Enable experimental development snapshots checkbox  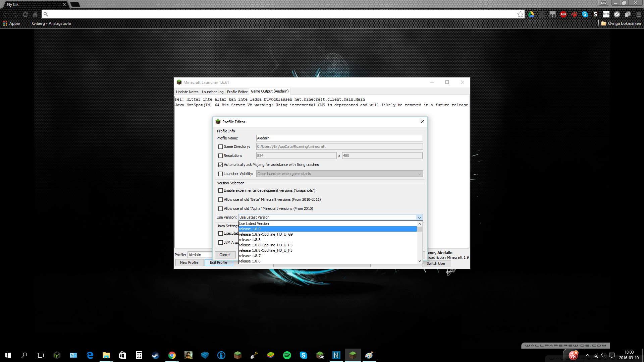pos(220,191)
